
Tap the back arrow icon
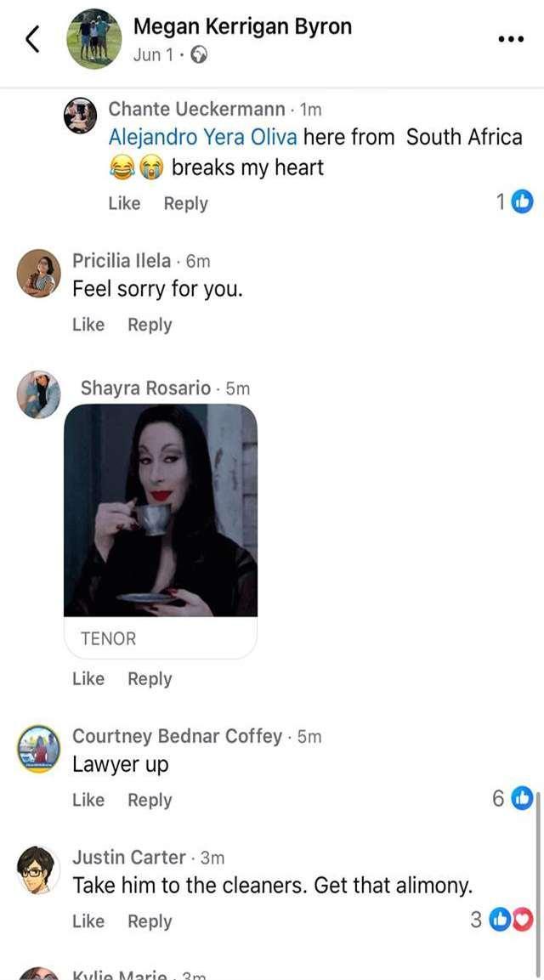point(32,39)
